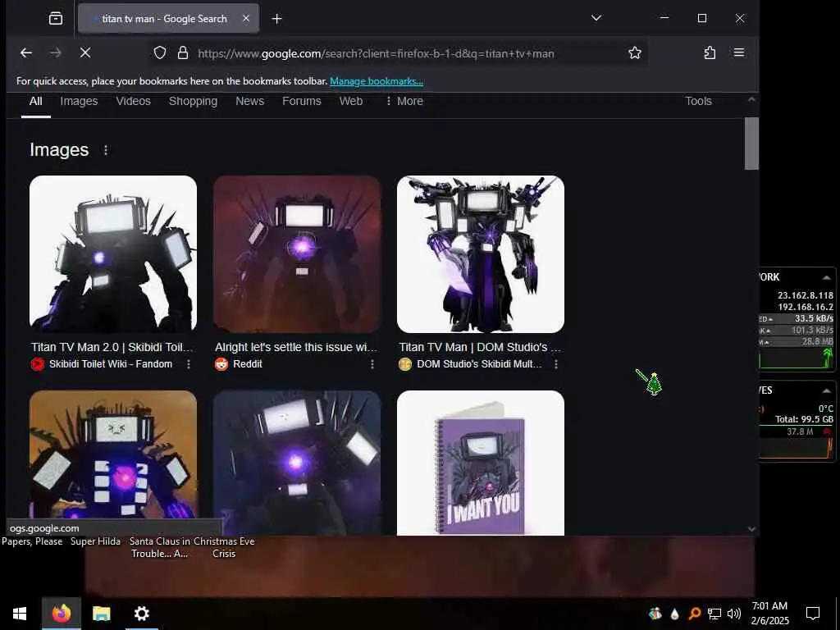Viewport: 840px width, 630px height.
Task: Click the water drop tray icon
Action: 674,614
